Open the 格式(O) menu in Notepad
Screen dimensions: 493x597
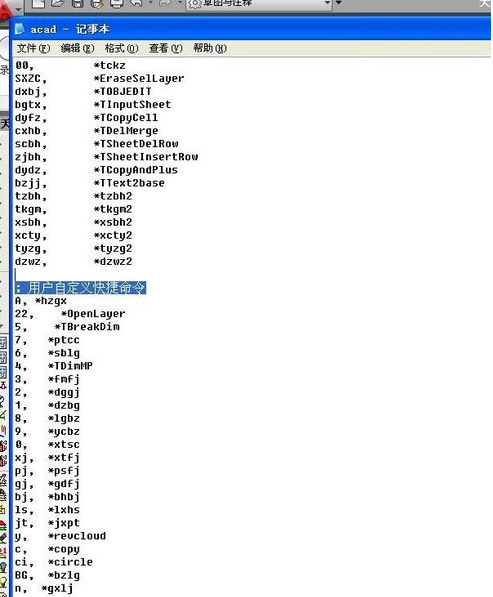pyautogui.click(x=121, y=48)
